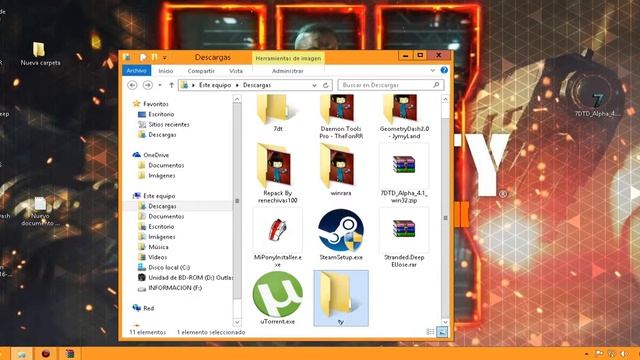
Task: Refresh the Descargas address bar
Action: point(325,85)
